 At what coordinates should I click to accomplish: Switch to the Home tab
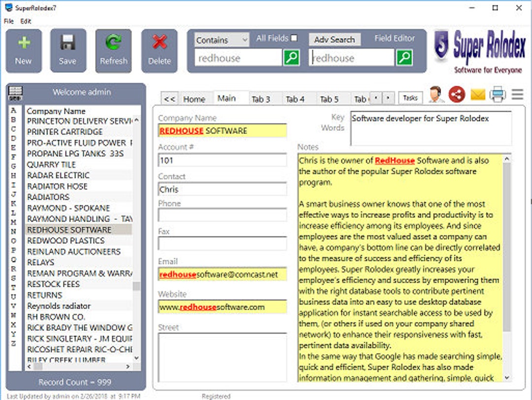coord(195,99)
